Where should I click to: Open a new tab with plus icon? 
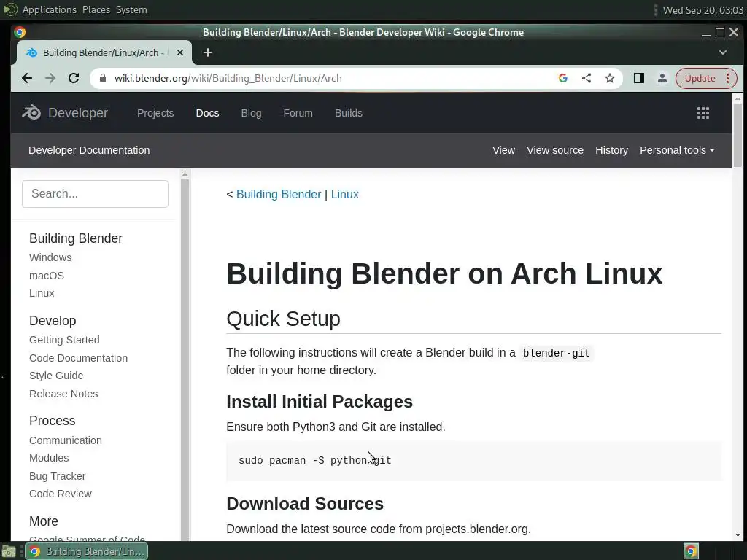[x=208, y=52]
